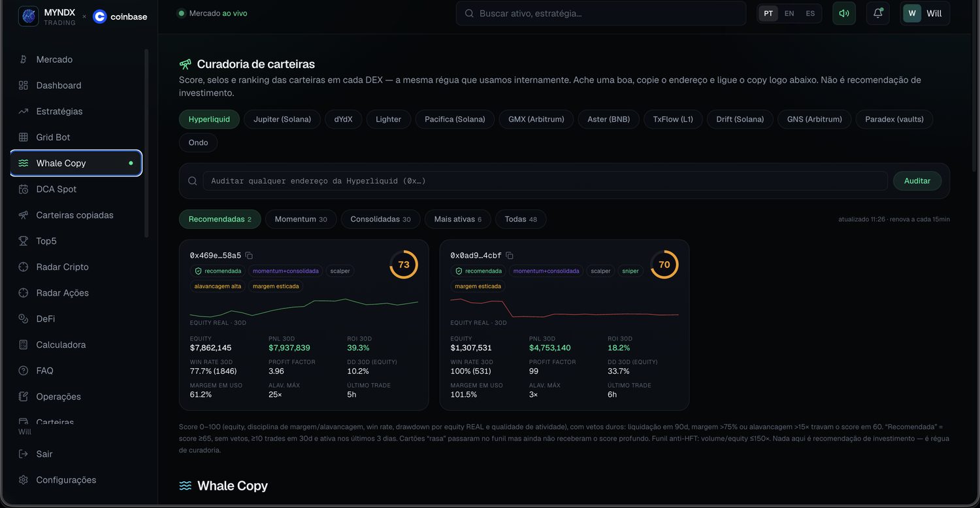Open Configurações with the gear icon

tap(24, 480)
